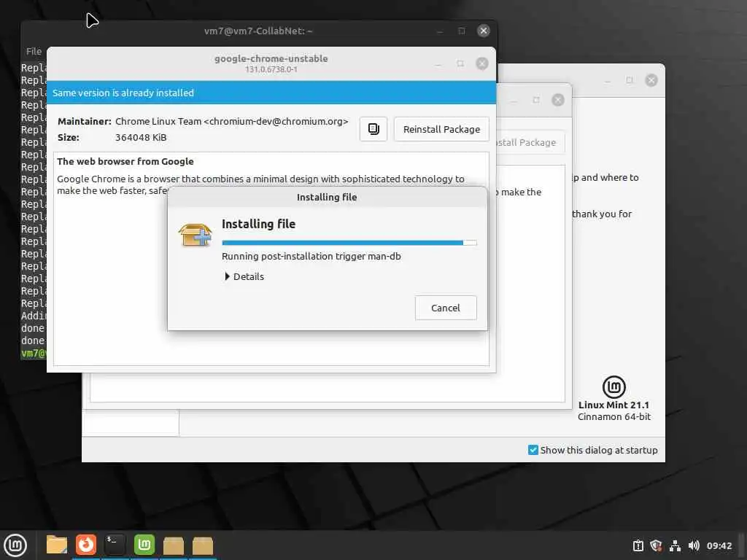Viewport: 747px width, 560px height.
Task: Switch to first package installer taskbar item
Action: 174,545
